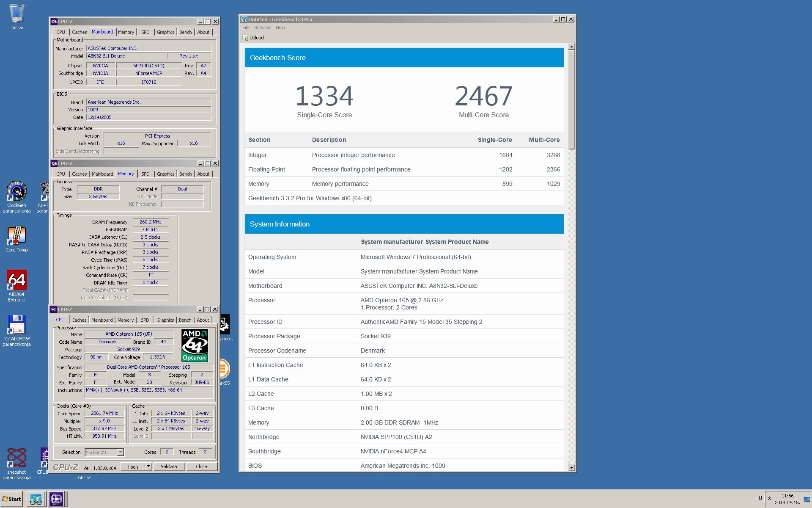Show hidden tray icons arrow
This screenshot has height=508, width=812.
click(x=769, y=498)
